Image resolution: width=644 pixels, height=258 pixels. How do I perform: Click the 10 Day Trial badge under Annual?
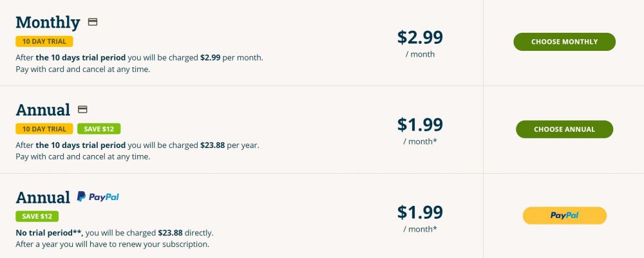coord(44,129)
